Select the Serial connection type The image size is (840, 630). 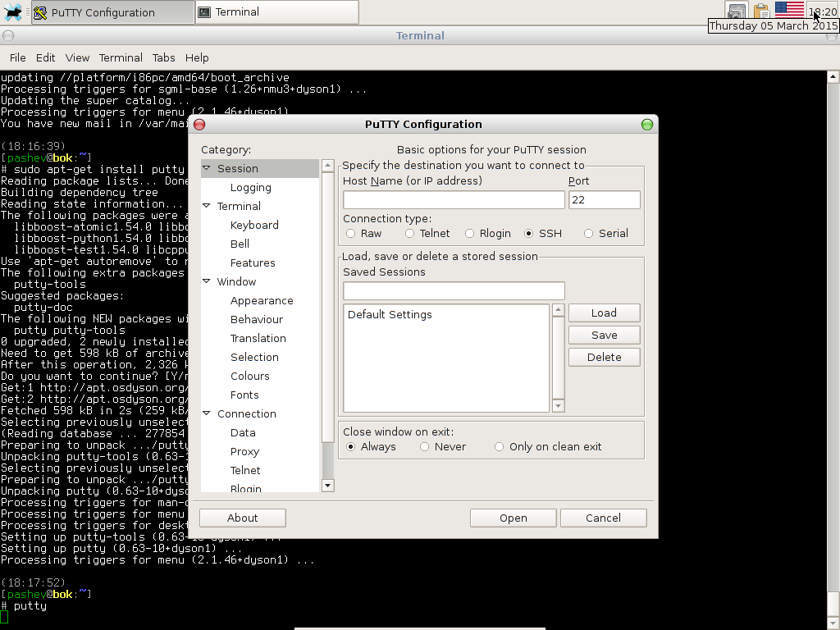pos(589,234)
